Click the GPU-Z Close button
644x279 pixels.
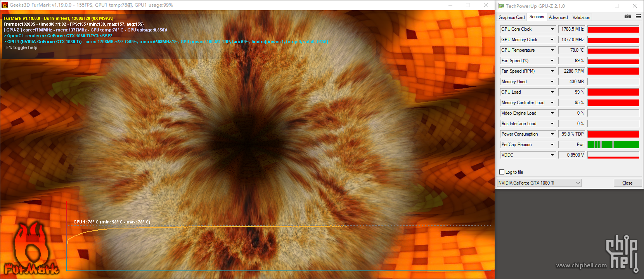pos(627,183)
